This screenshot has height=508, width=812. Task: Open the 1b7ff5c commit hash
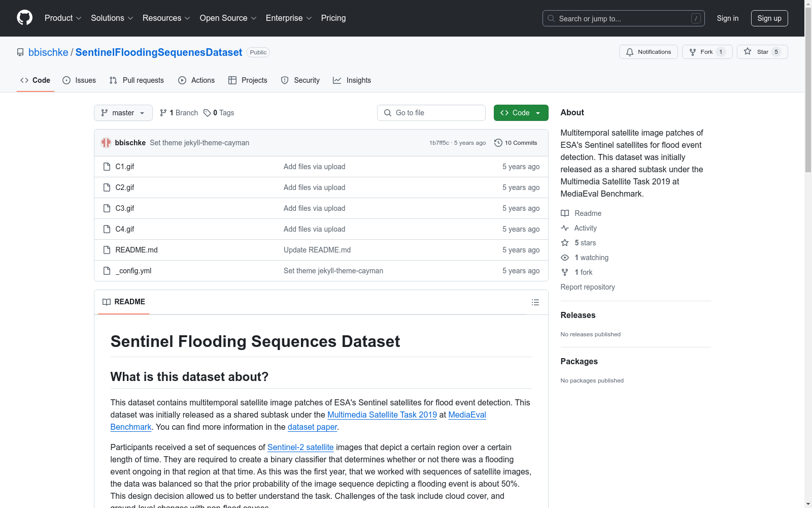pos(439,143)
